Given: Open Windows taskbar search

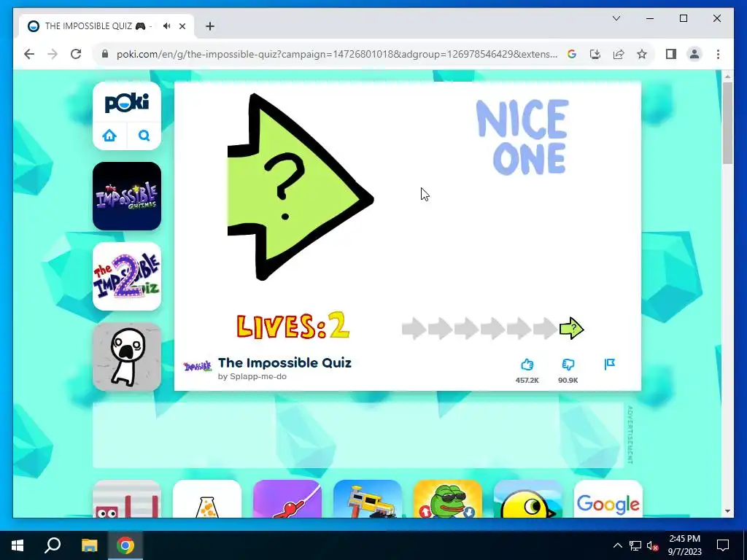Looking at the screenshot, I should click(53, 545).
